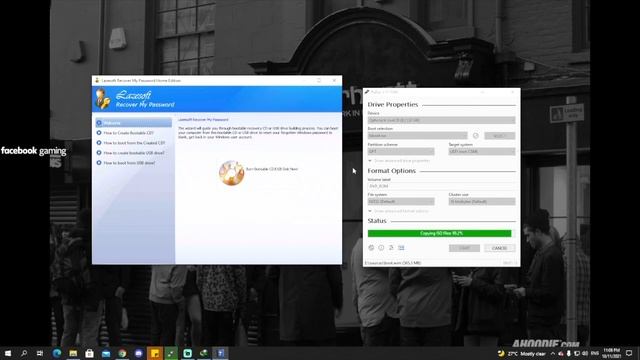Open the Boot selection dropdown in Rufus
Viewport: 640px width, 360px height.
point(417,136)
